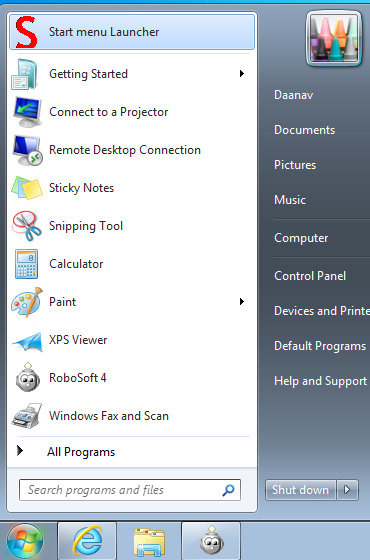Open Music library
370x560 pixels.
pyautogui.click(x=290, y=200)
